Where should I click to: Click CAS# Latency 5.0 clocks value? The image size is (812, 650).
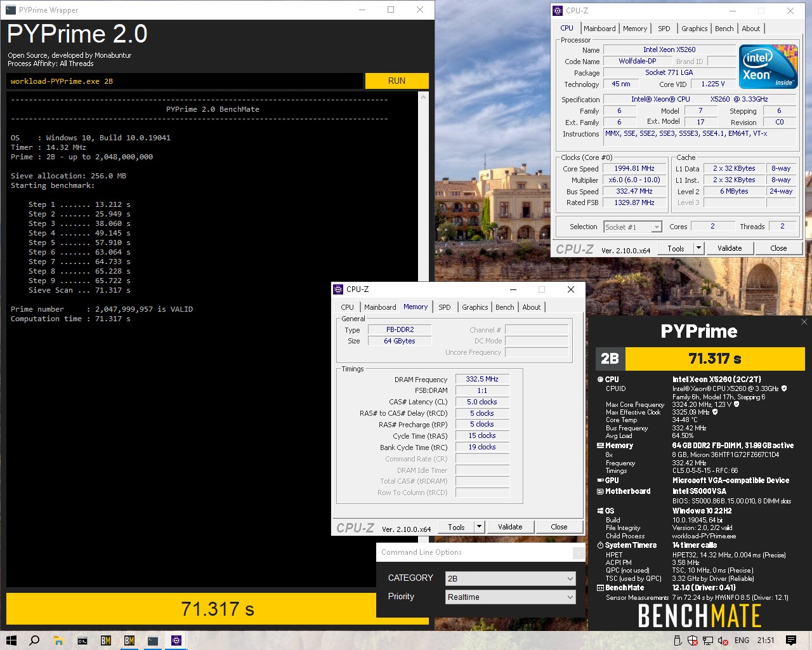pyautogui.click(x=482, y=402)
